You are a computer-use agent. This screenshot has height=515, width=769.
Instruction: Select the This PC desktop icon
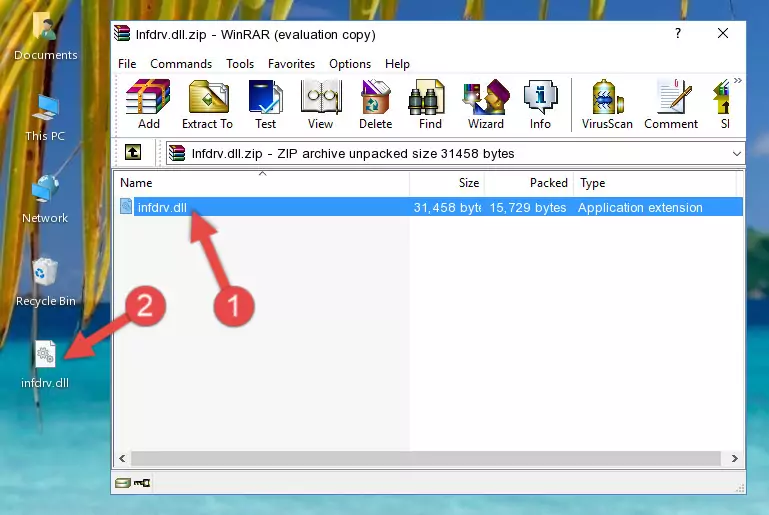45,118
